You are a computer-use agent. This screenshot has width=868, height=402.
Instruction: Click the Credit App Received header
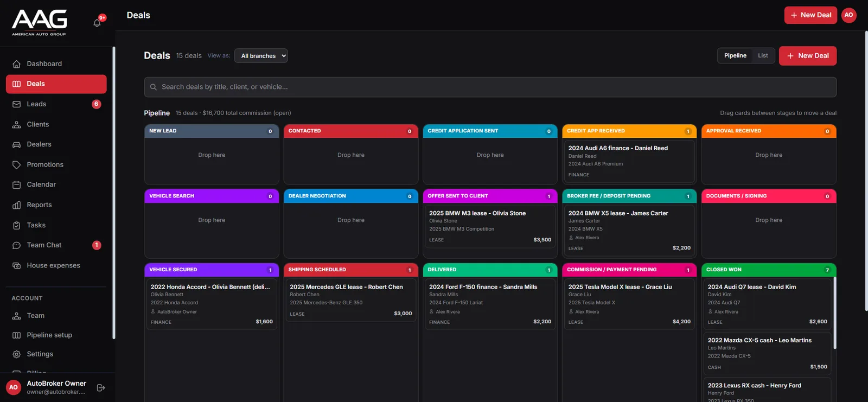[x=629, y=131]
